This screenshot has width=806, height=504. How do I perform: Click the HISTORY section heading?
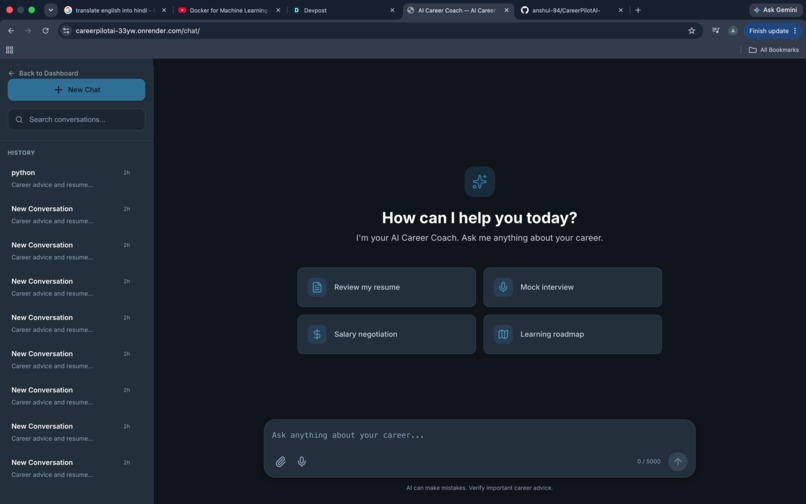point(21,153)
